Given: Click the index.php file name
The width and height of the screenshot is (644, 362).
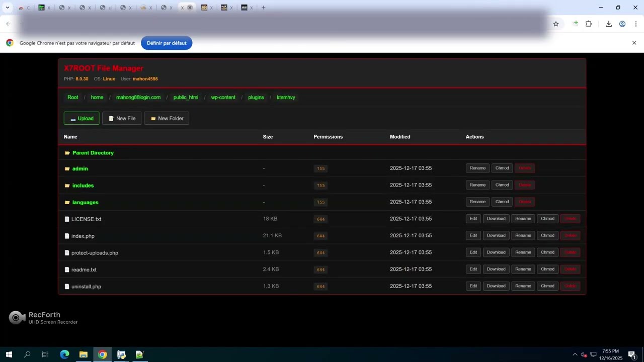Looking at the screenshot, I should point(83,236).
